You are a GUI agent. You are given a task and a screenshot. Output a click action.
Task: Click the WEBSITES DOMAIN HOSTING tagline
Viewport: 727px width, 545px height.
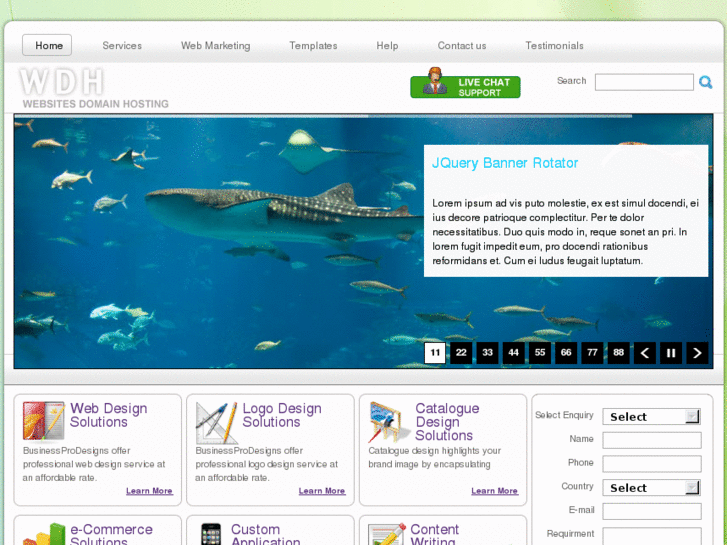(x=96, y=104)
